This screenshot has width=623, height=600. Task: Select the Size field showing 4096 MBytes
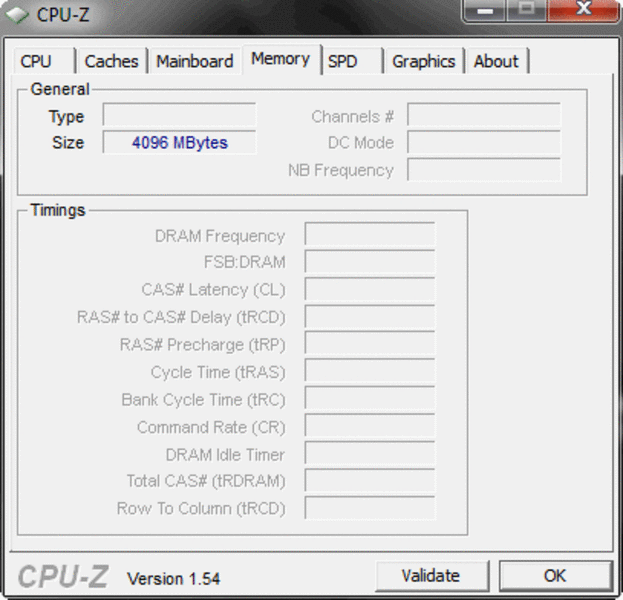(180, 142)
